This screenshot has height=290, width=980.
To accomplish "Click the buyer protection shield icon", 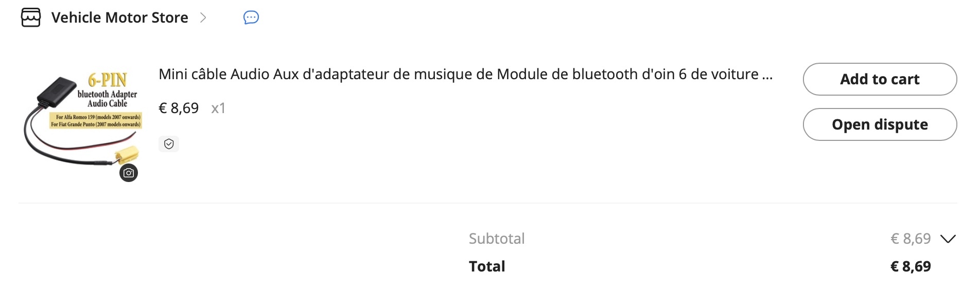I will (x=169, y=144).
